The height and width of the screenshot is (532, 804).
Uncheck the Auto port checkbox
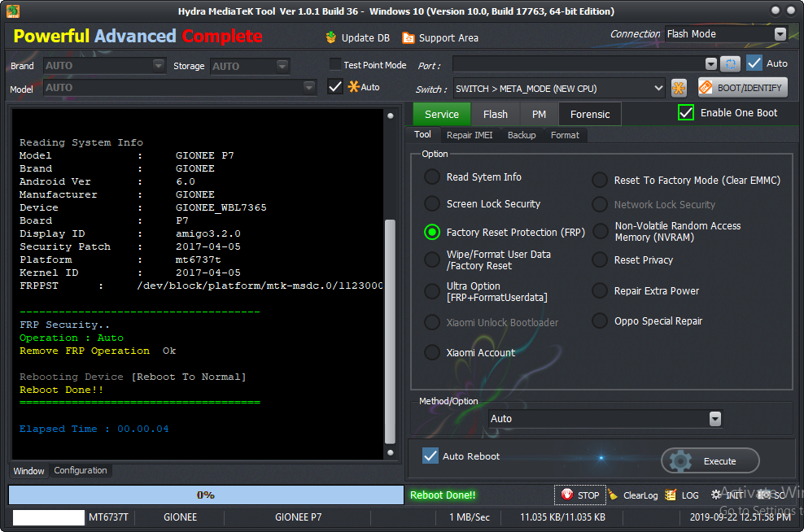[754, 63]
